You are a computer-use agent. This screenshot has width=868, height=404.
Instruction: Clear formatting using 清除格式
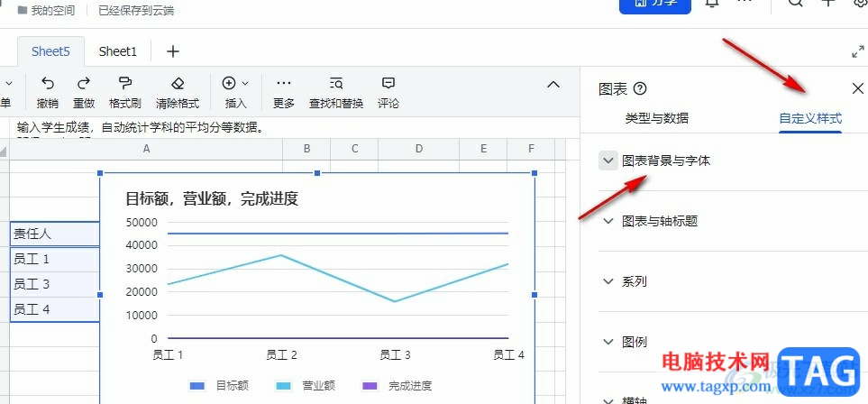(178, 93)
